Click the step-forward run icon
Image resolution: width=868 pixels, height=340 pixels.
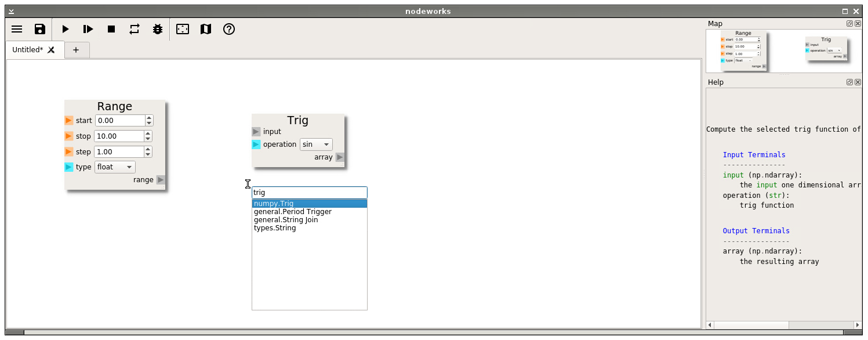[x=88, y=29]
